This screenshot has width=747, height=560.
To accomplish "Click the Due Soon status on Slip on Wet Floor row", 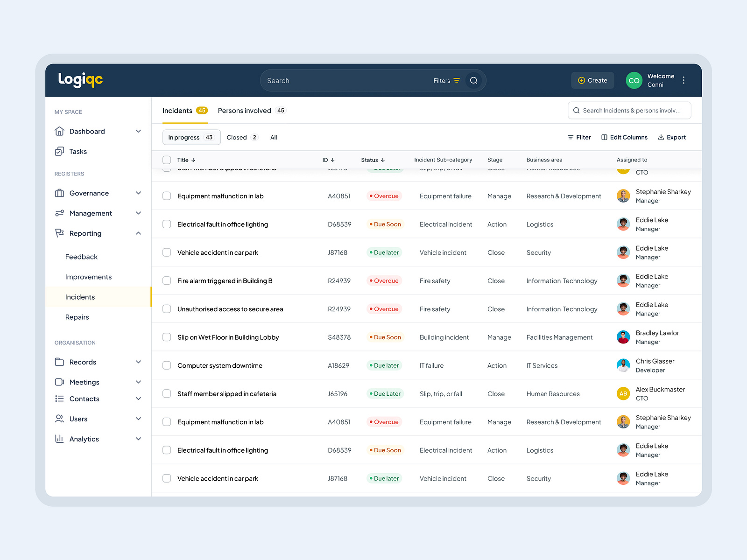I will 385,337.
